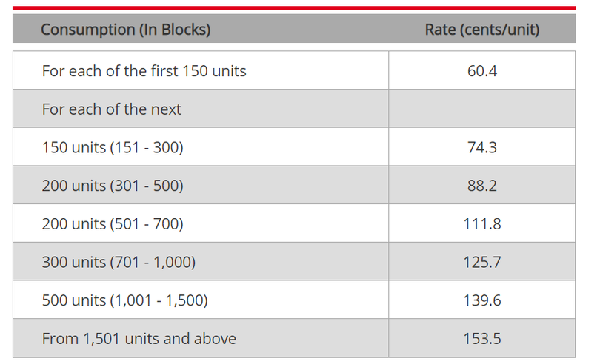This screenshot has height=364, width=600.
Task: Select the 'From 1,501 units and above' cell
Action: click(139, 339)
